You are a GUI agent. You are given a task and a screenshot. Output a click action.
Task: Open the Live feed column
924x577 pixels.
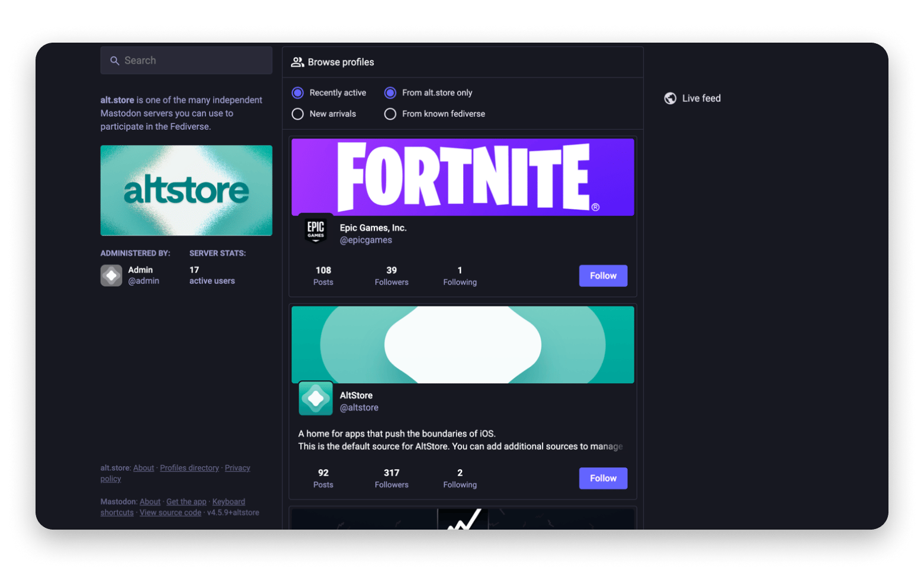click(692, 98)
